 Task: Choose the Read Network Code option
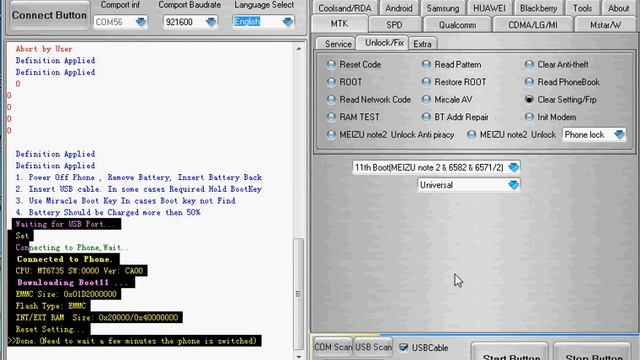369,100
